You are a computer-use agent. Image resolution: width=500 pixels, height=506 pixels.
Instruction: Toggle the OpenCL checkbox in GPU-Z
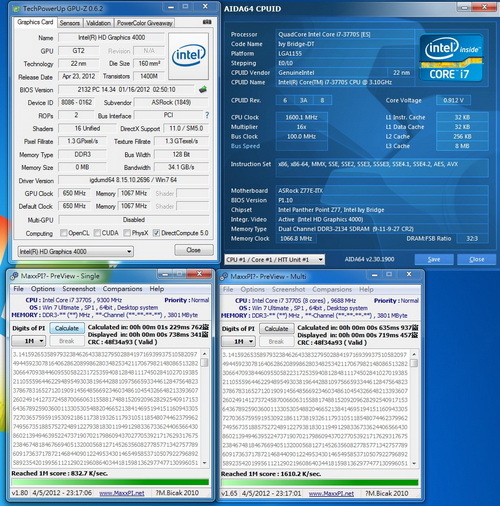pos(63,233)
